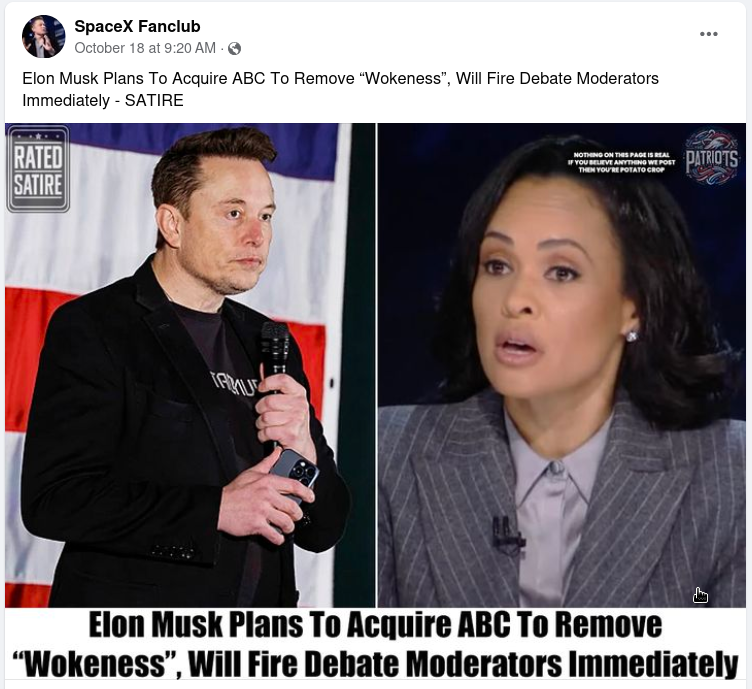752x689 pixels.
Task: Open the SpaceX Fanclub page name link
Action: click(x=137, y=26)
